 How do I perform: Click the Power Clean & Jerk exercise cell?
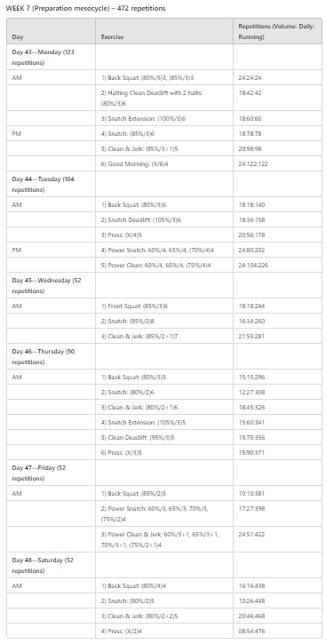(x=164, y=540)
